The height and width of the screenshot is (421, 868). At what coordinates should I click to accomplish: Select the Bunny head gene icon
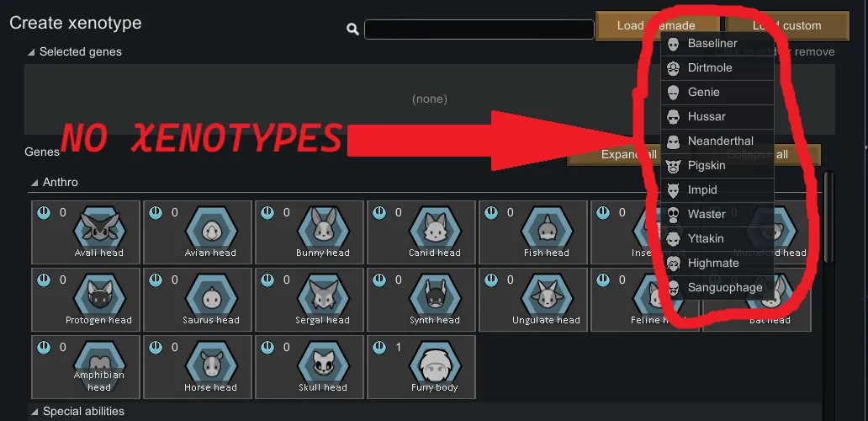[x=310, y=232]
